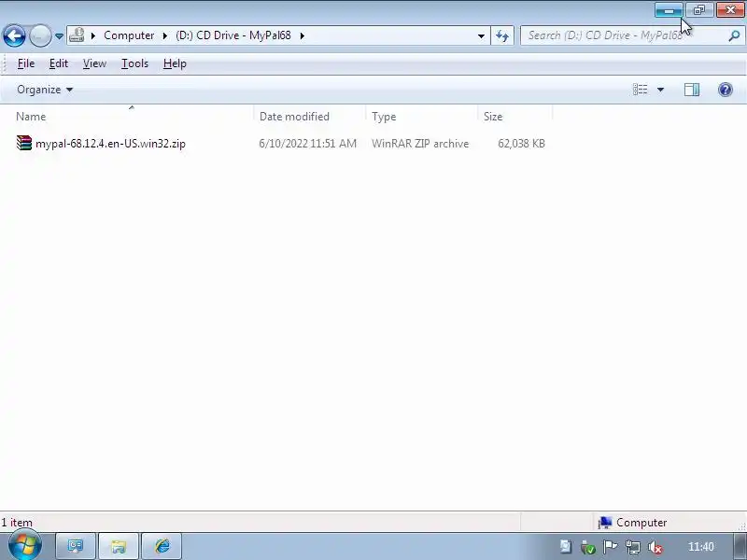Open recent pages dropdown arrow
Screen dimensions: 747x560
(x=59, y=35)
